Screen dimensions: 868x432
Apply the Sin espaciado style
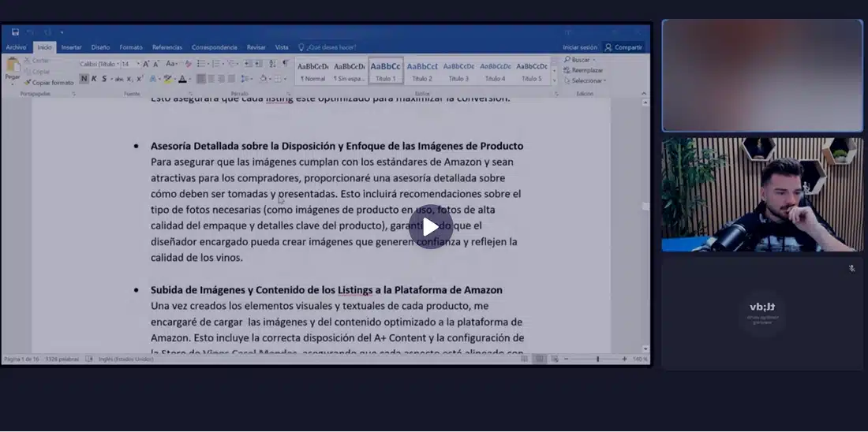(350, 72)
